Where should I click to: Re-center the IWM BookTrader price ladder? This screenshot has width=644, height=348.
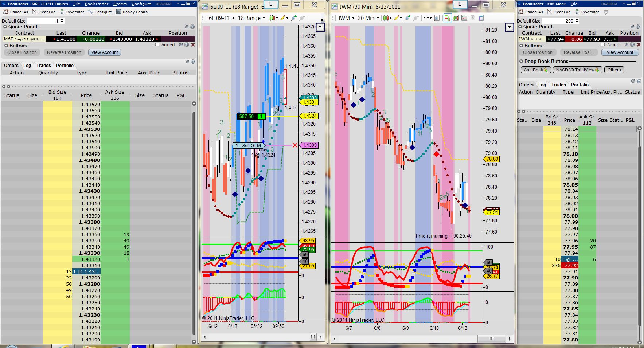pyautogui.click(x=587, y=12)
